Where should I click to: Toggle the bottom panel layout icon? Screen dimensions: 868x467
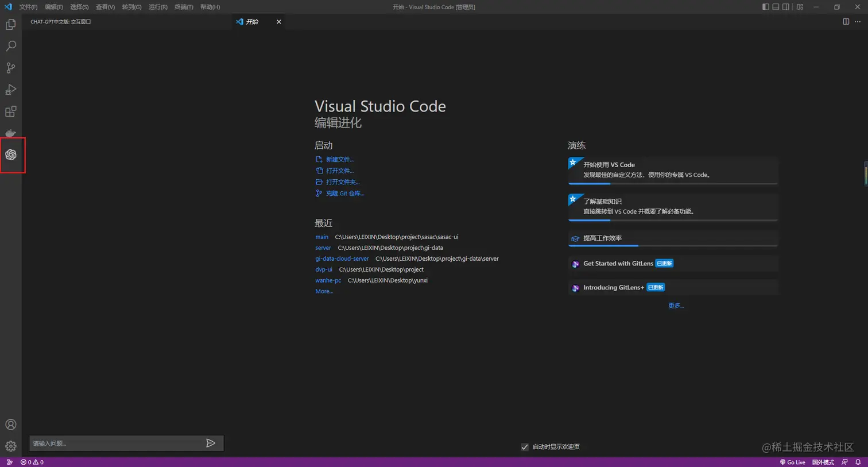point(776,7)
